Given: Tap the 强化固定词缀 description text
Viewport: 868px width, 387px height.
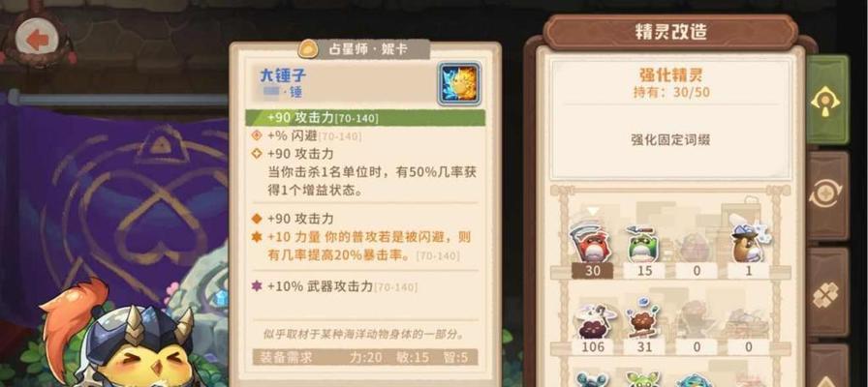Looking at the screenshot, I should tap(670, 139).
